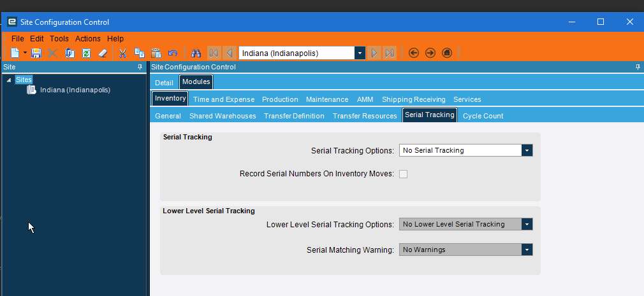
Task: Select the Inventory module tab
Action: pyautogui.click(x=170, y=99)
